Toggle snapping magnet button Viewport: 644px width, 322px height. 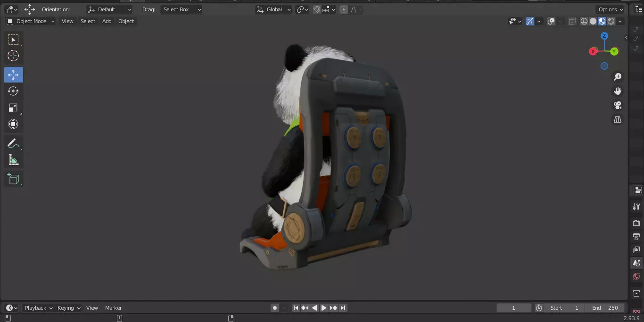(317, 9)
